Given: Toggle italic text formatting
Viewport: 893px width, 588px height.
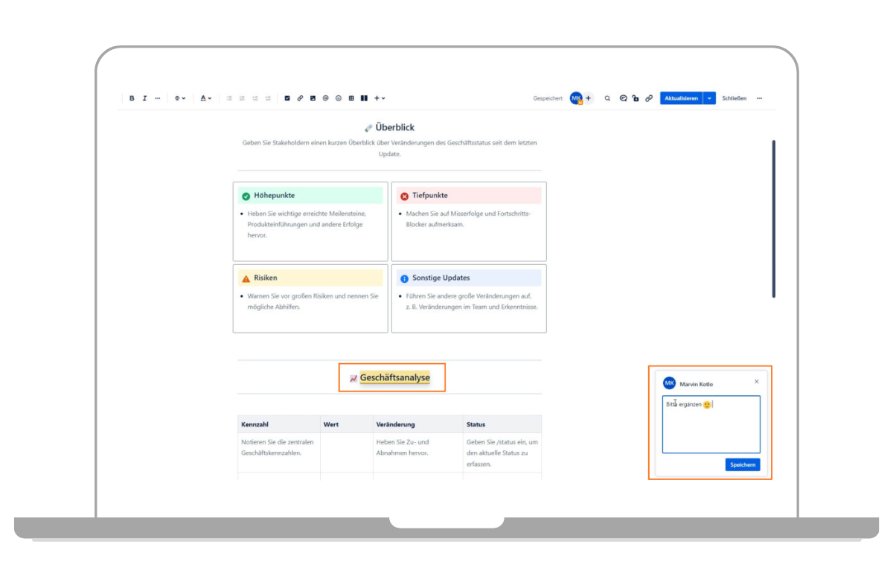Looking at the screenshot, I should coord(144,98).
